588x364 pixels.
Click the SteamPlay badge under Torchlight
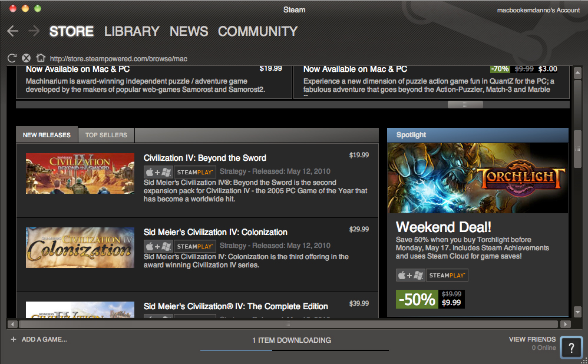click(x=447, y=275)
